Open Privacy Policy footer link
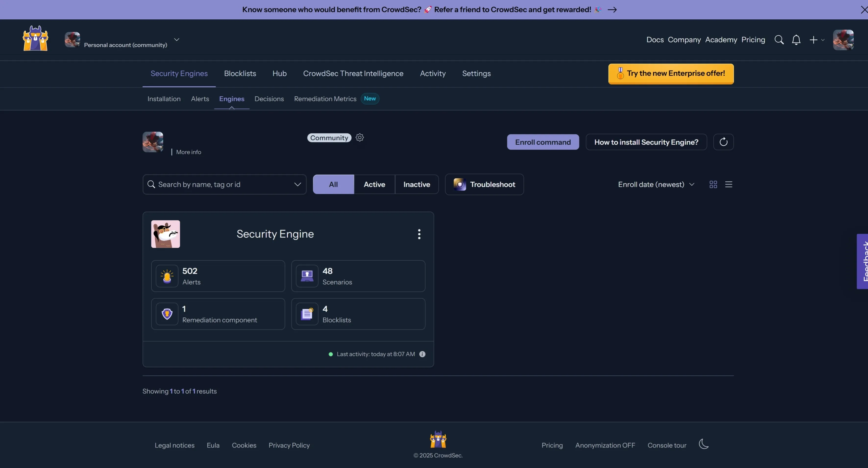 289,445
